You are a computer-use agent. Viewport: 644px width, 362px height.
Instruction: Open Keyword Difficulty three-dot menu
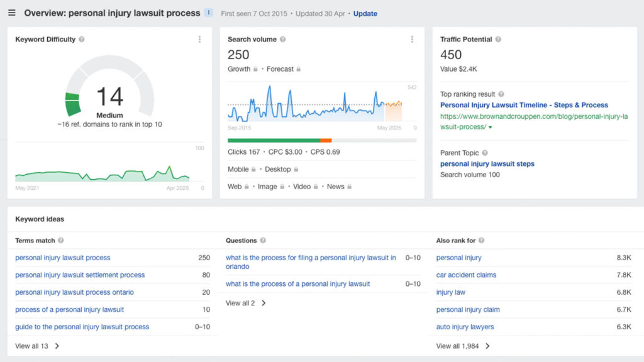point(199,40)
